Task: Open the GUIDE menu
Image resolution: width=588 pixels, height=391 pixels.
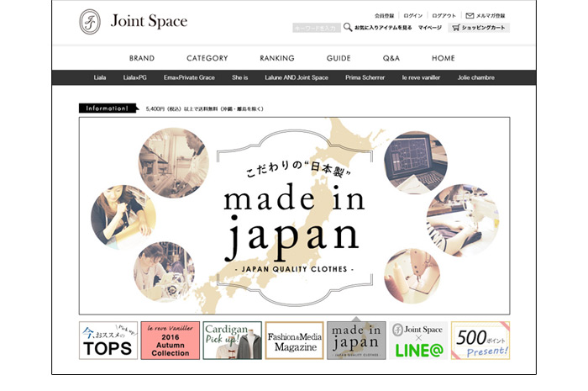Action: [x=339, y=58]
